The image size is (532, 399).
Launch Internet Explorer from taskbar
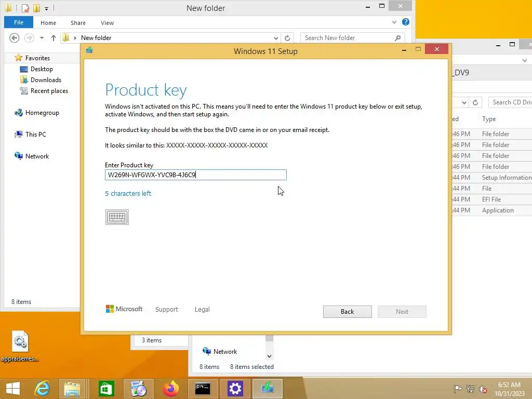pos(42,389)
